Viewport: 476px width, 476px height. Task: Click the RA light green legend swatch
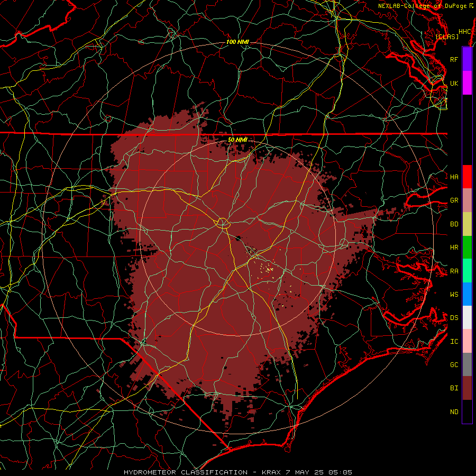[467, 271]
